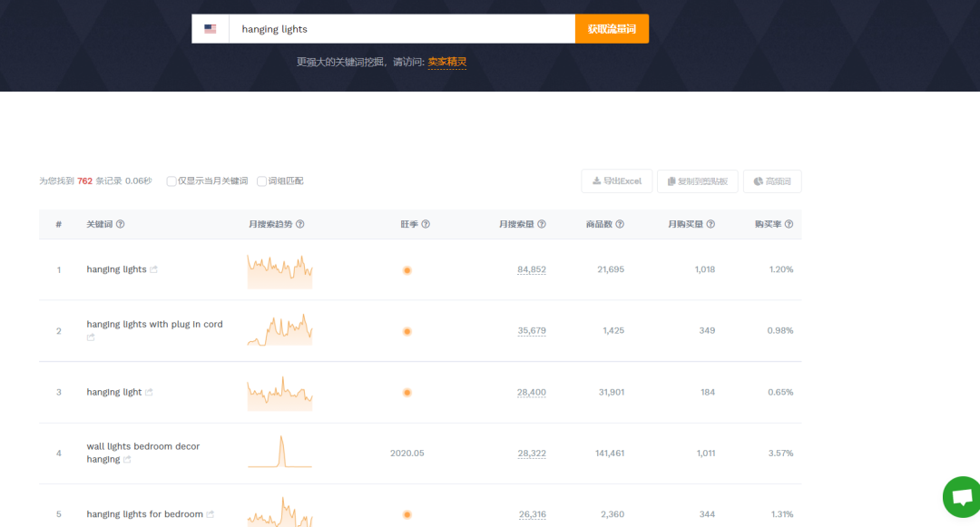Follow the 卖家精灵 link
Image resolution: width=980 pixels, height=527 pixels.
click(446, 62)
